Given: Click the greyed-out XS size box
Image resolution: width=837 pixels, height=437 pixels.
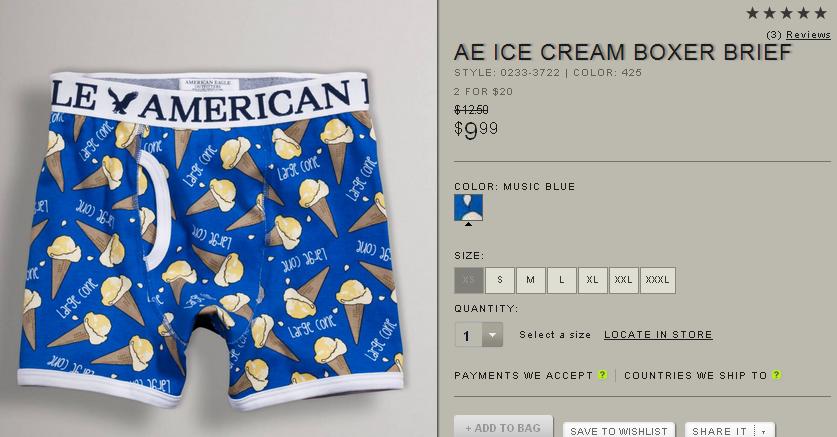Looking at the screenshot, I should coord(469,280).
